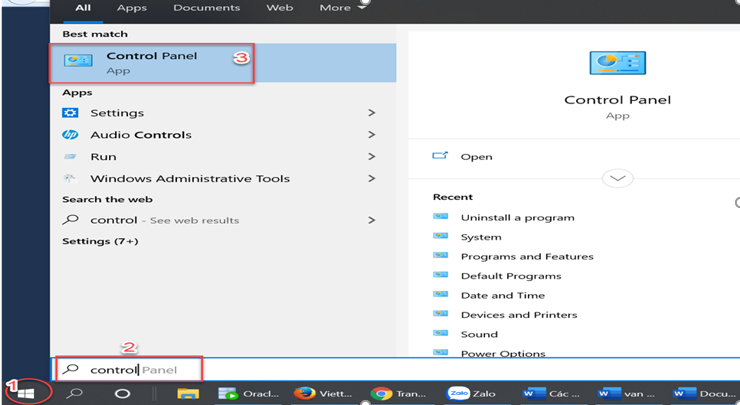Open System recent item

tap(481, 237)
